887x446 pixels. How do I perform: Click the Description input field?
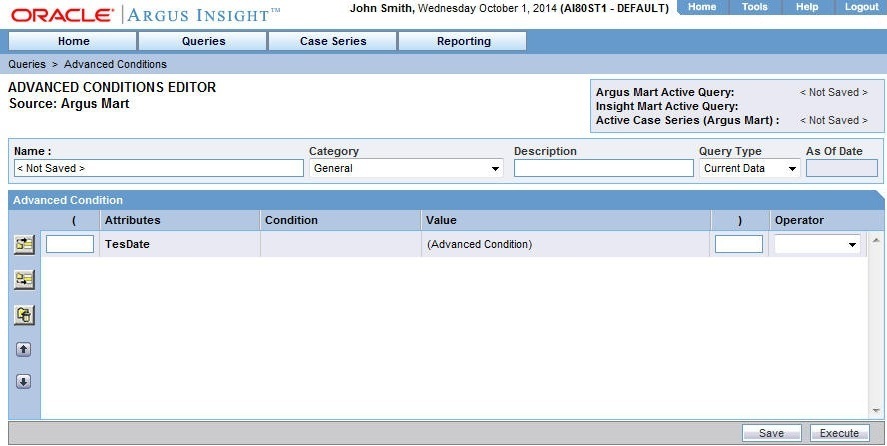coord(604,168)
